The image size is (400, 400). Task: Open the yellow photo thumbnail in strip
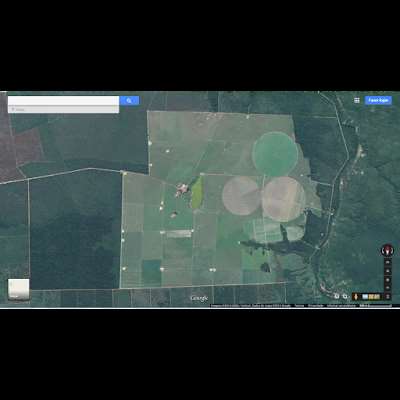point(374,296)
